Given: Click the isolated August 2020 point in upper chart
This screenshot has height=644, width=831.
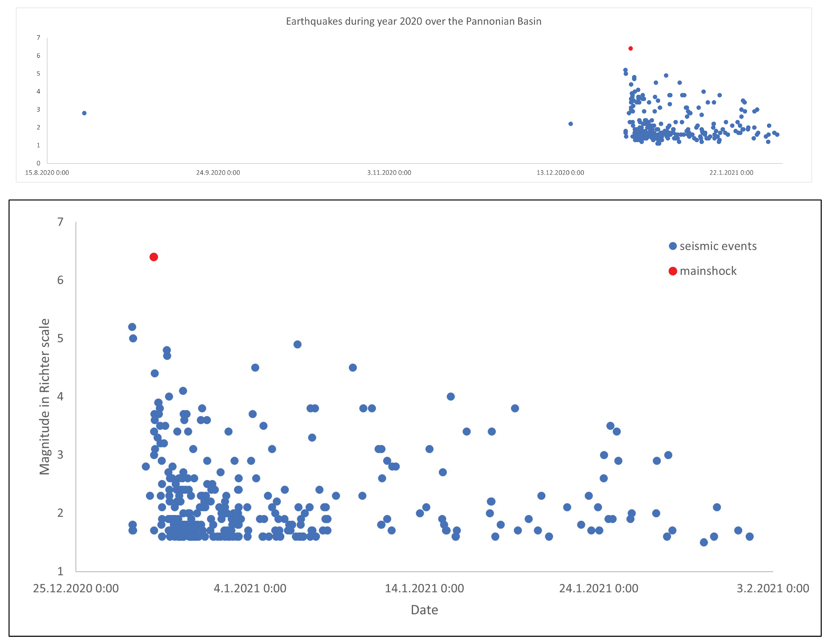Looking at the screenshot, I should (x=84, y=113).
